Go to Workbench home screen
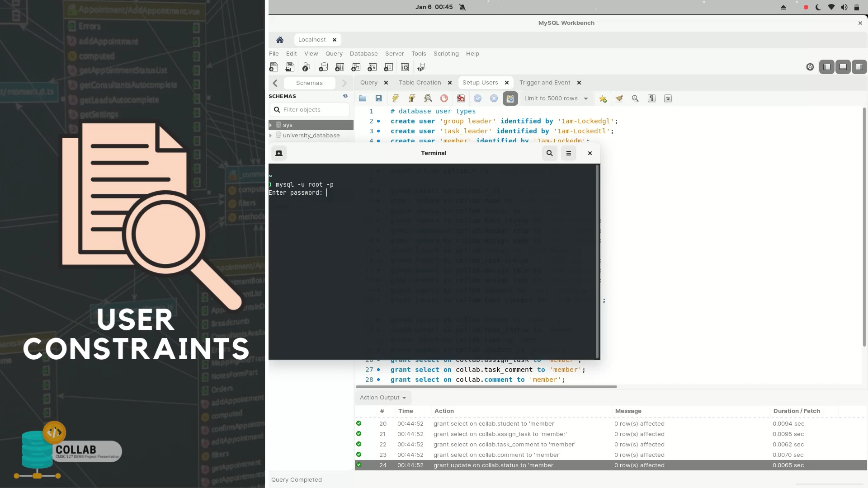Screen dimensions: 868x488 click(x=280, y=40)
